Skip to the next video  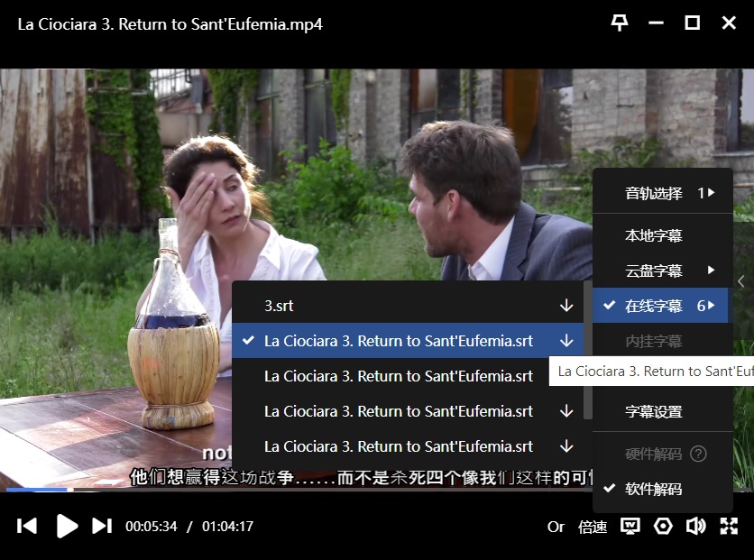[x=102, y=526]
